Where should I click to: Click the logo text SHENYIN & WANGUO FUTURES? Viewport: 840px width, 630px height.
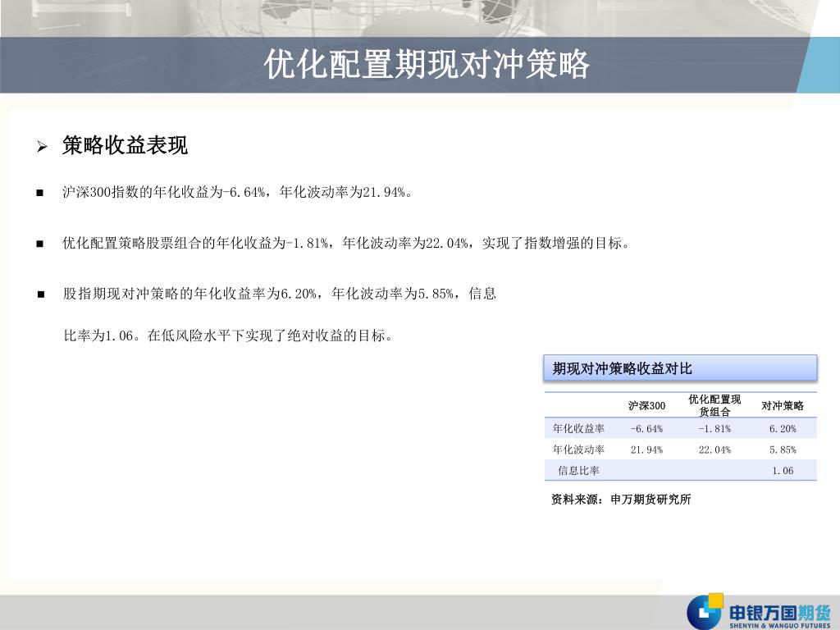(779, 625)
